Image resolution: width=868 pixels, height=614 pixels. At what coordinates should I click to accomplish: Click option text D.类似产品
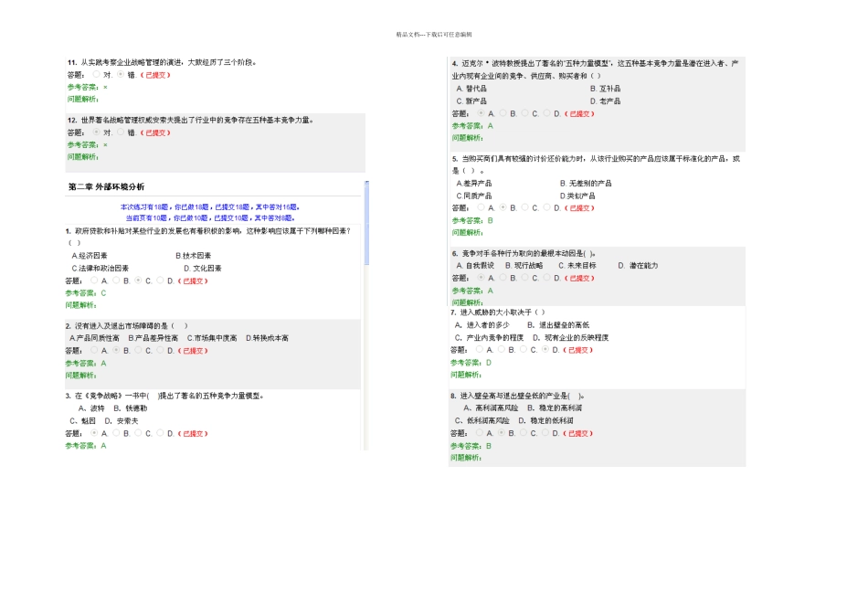[x=577, y=196]
